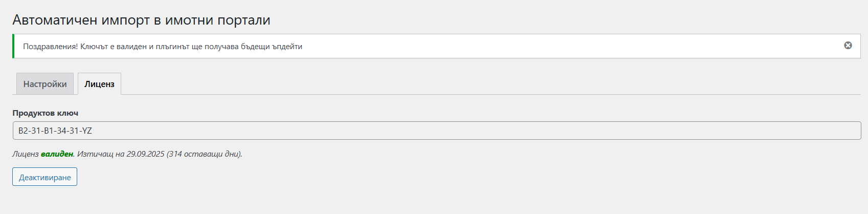Click the expiry date 29.09.2025

pyautogui.click(x=145, y=154)
